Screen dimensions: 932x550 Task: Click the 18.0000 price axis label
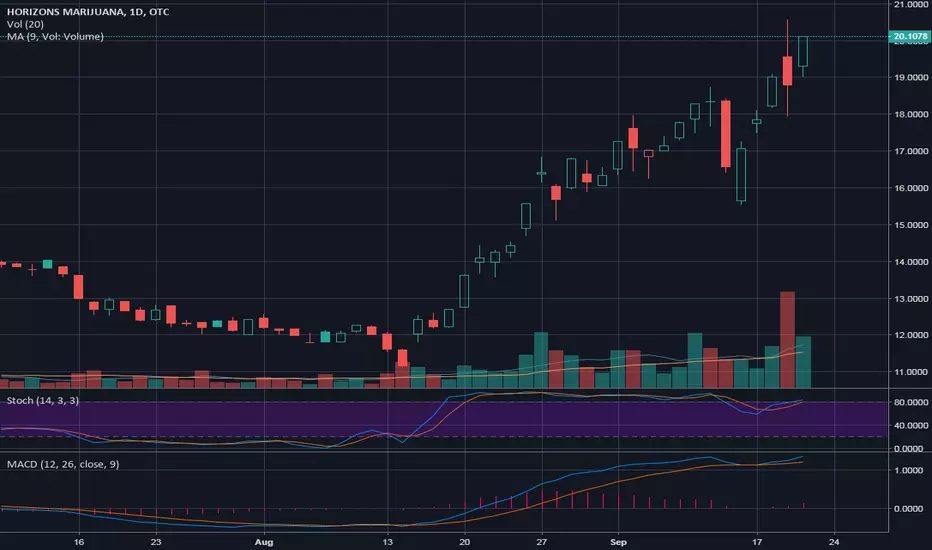pos(911,114)
